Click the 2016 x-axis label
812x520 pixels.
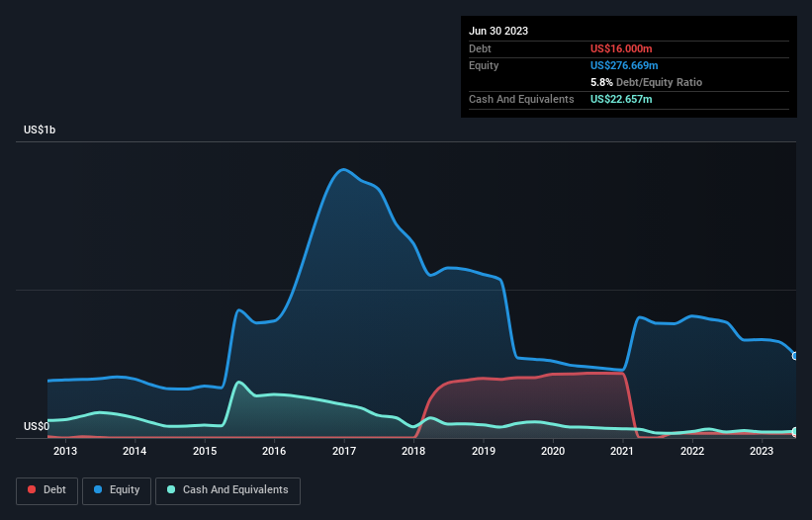pos(274,451)
